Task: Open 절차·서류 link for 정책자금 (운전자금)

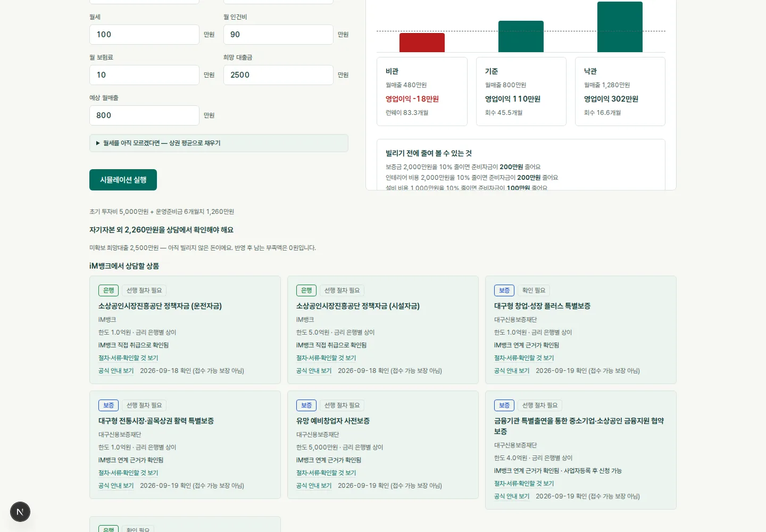Action: pyautogui.click(x=128, y=358)
